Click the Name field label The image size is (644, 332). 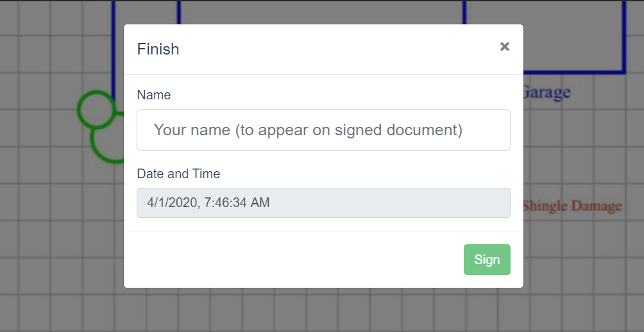coord(153,95)
